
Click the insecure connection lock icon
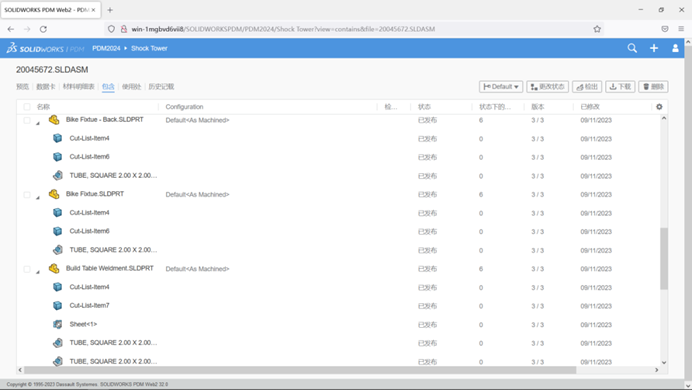click(124, 29)
